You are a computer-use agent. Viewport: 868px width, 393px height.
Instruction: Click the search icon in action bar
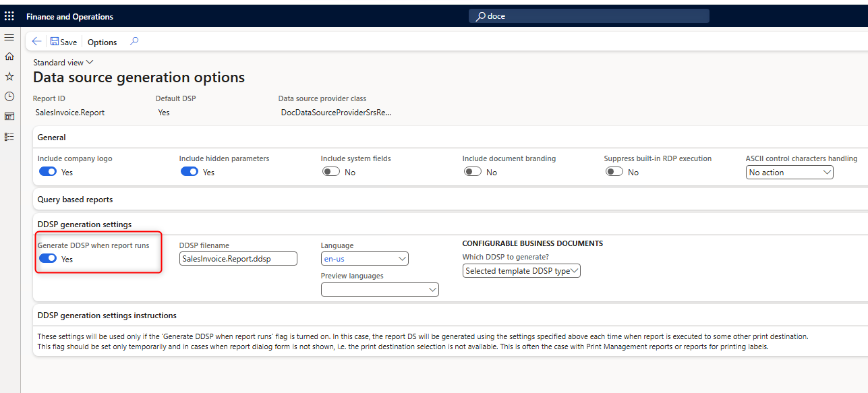point(134,41)
